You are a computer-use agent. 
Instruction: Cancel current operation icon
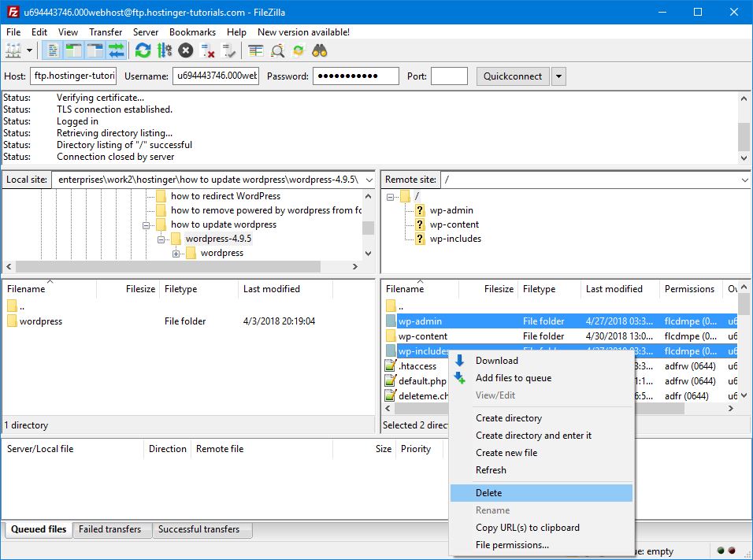(x=185, y=50)
